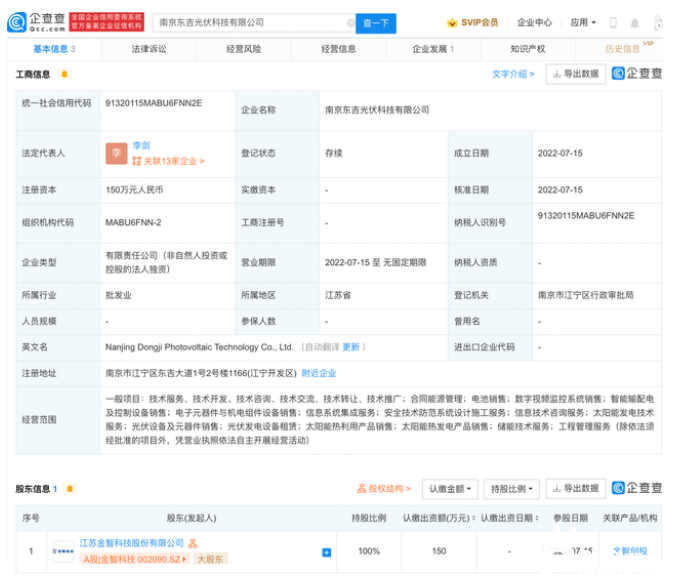Switch to the 知识产权 tab

(x=527, y=48)
